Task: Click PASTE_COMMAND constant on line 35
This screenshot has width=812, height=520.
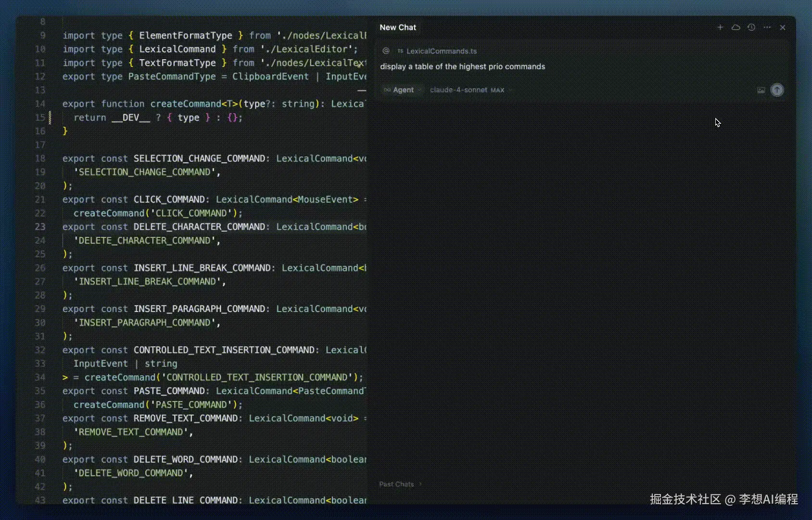Action: click(x=169, y=391)
